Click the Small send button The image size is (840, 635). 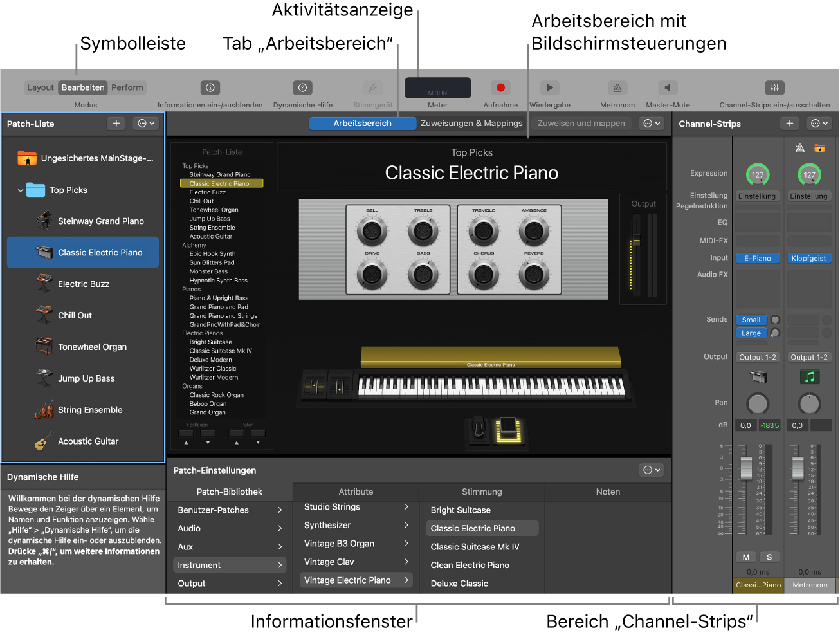coord(751,320)
